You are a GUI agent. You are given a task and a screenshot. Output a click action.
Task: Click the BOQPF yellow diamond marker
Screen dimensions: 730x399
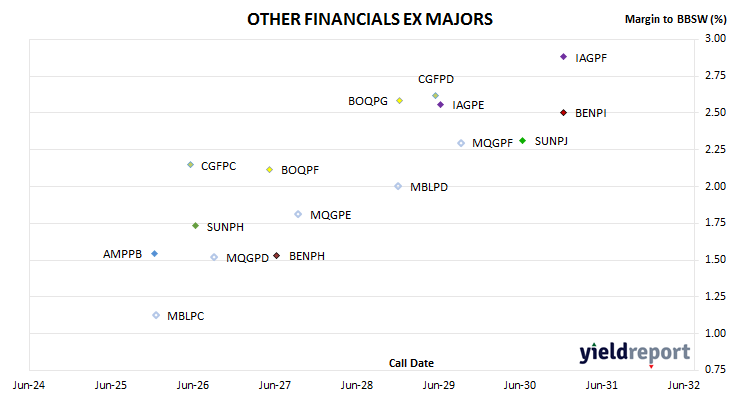click(270, 169)
